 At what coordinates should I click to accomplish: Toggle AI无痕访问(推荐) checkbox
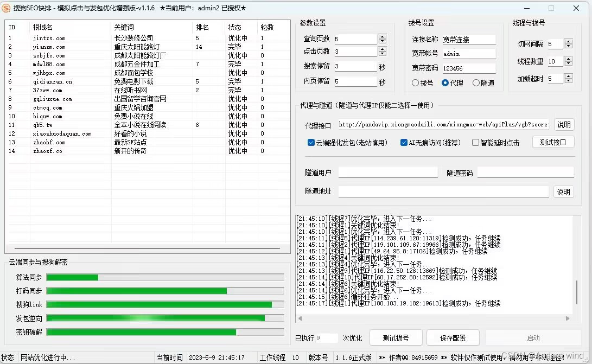(x=430, y=142)
